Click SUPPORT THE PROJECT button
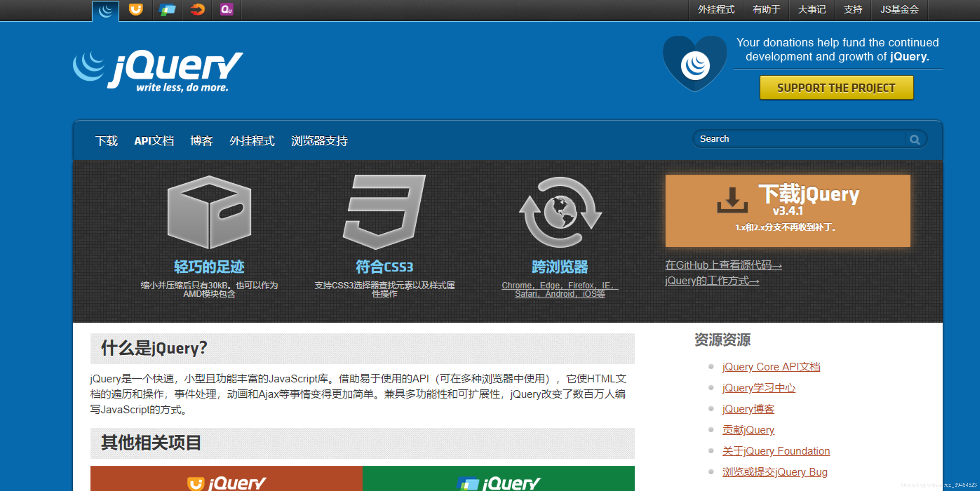Image resolution: width=980 pixels, height=491 pixels. pyautogui.click(x=836, y=88)
